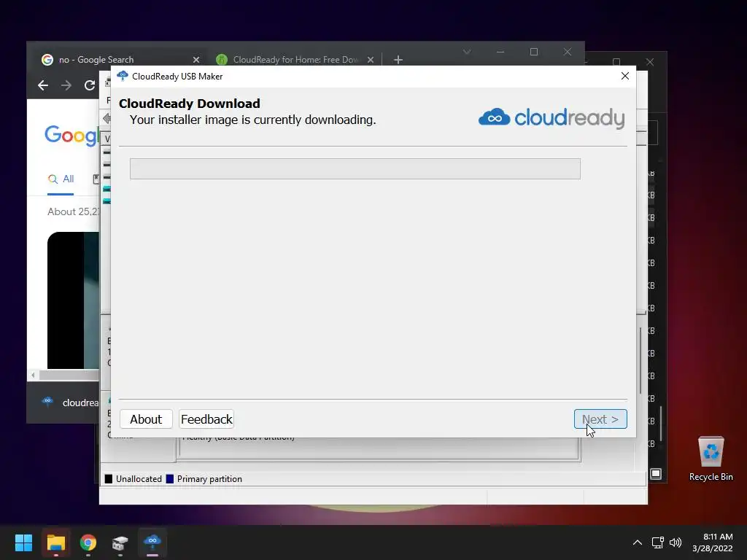This screenshot has width=747, height=560.
Task: Open Google Chrome from the taskbar
Action: (88, 542)
